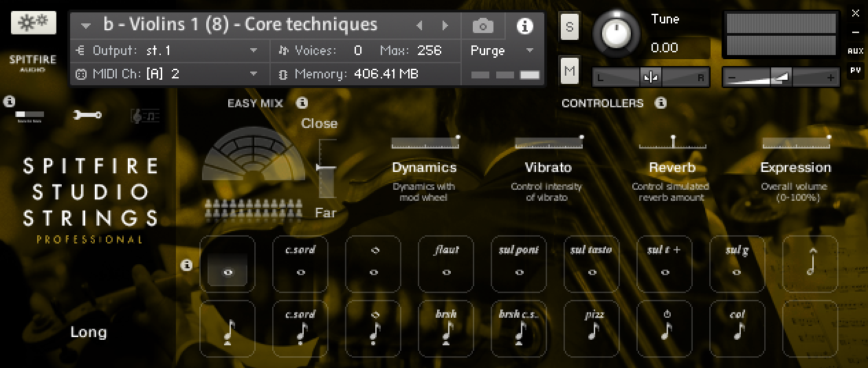
Task: Open the instrument name dropdown arrow
Action: click(86, 26)
